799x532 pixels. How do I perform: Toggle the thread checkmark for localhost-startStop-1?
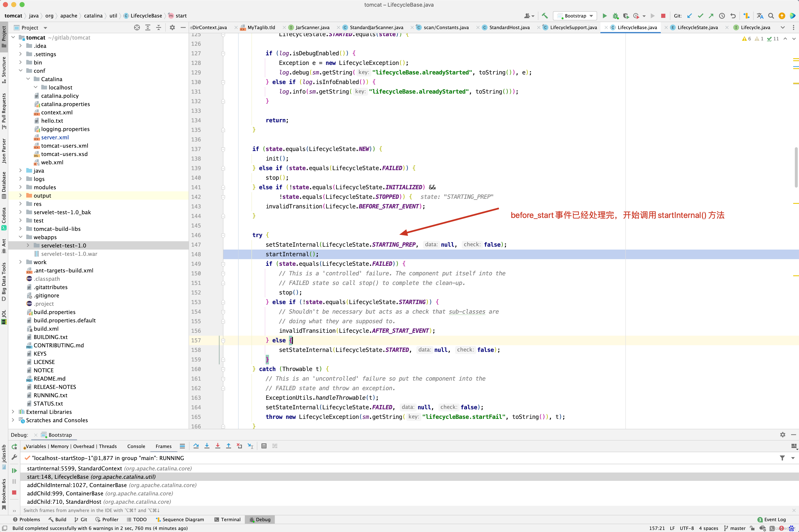[x=27, y=458]
